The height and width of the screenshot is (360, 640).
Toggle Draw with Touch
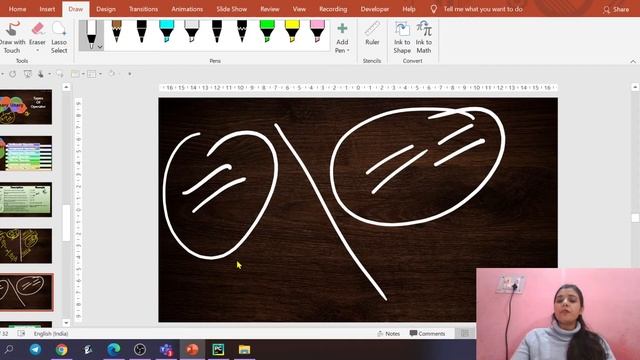coord(12,38)
